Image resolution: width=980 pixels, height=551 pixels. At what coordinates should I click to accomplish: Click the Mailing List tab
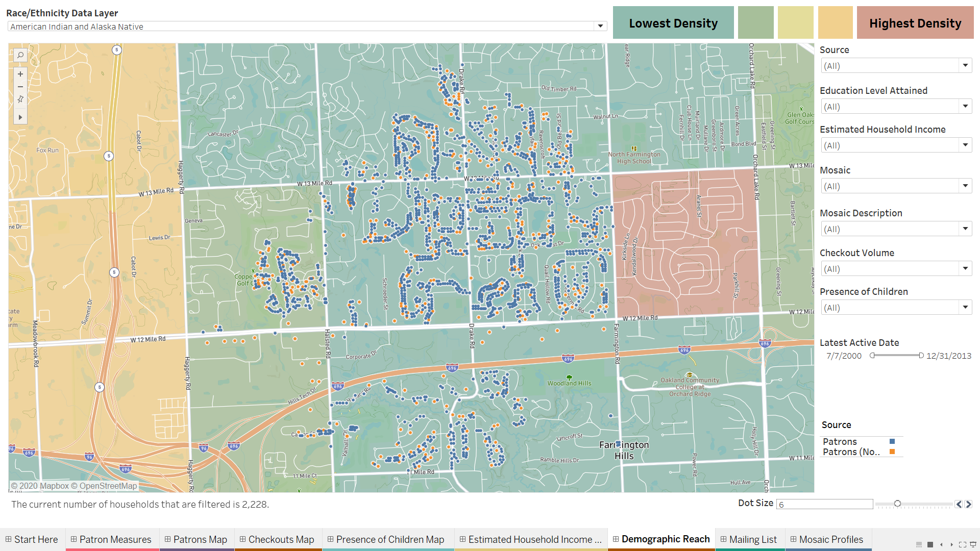pyautogui.click(x=752, y=538)
